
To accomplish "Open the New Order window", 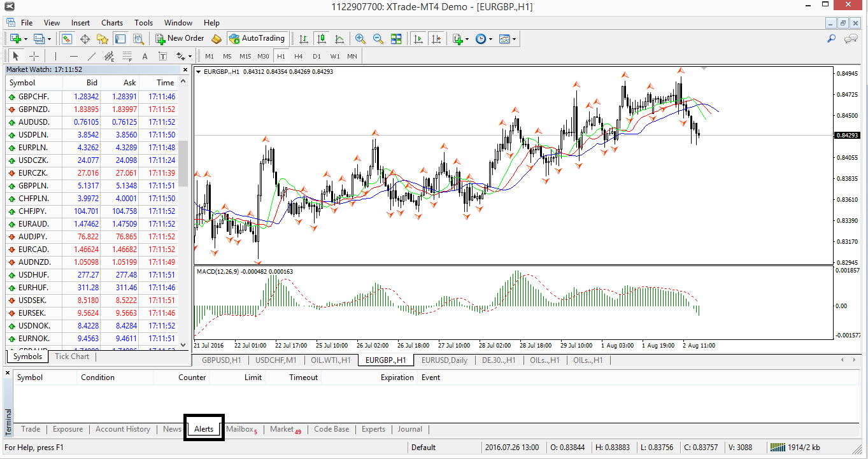I will pyautogui.click(x=179, y=39).
